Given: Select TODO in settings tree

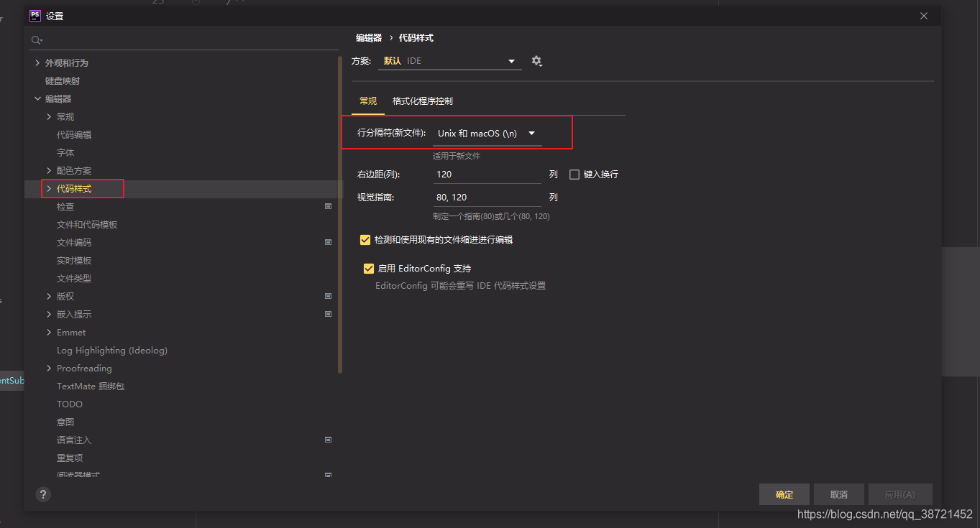Looking at the screenshot, I should (x=70, y=404).
